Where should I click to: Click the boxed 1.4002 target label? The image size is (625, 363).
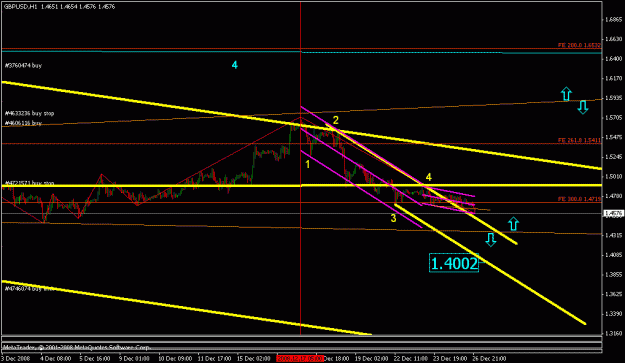point(454,263)
